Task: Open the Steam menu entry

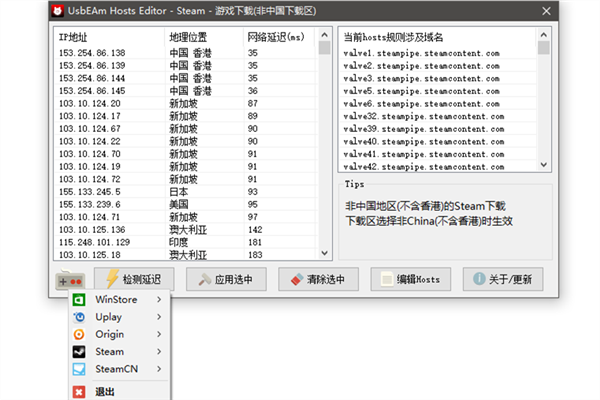Action: tap(119, 351)
